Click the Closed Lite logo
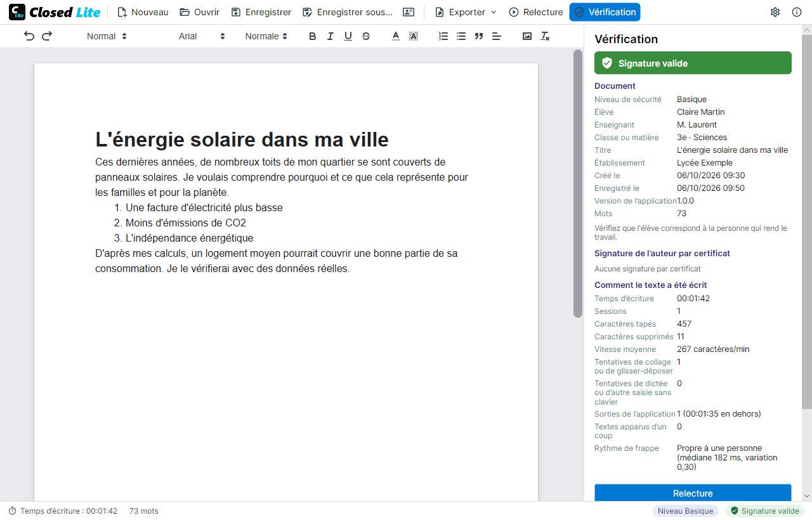The height and width of the screenshot is (520, 812). coord(55,12)
